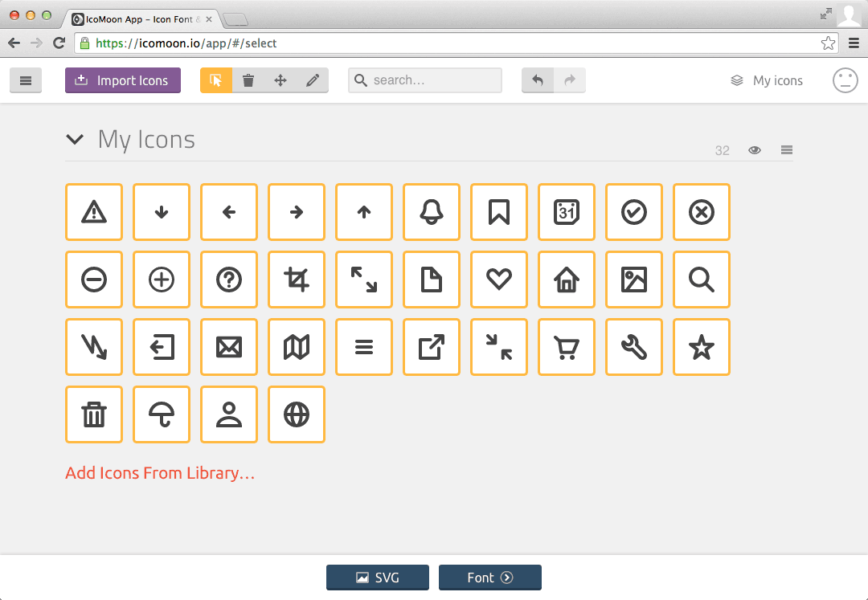This screenshot has height=600, width=868.
Task: Collapse the My Icons section chevron
Action: [75, 139]
